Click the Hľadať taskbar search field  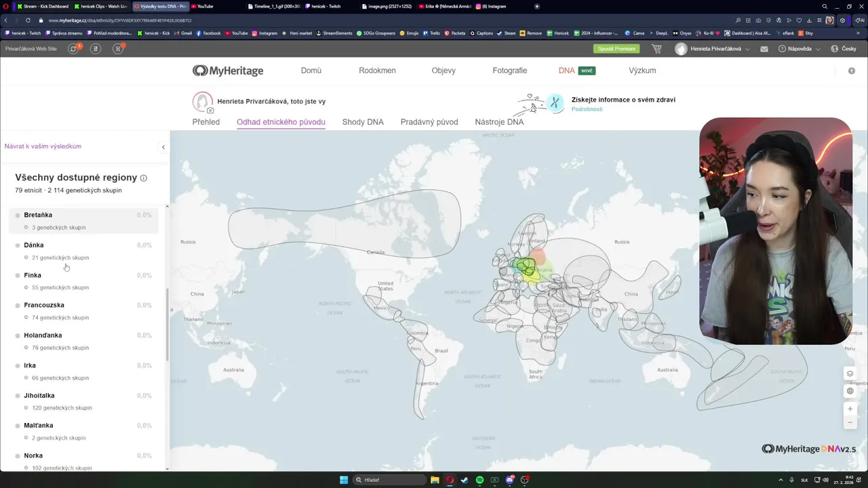[390, 480]
